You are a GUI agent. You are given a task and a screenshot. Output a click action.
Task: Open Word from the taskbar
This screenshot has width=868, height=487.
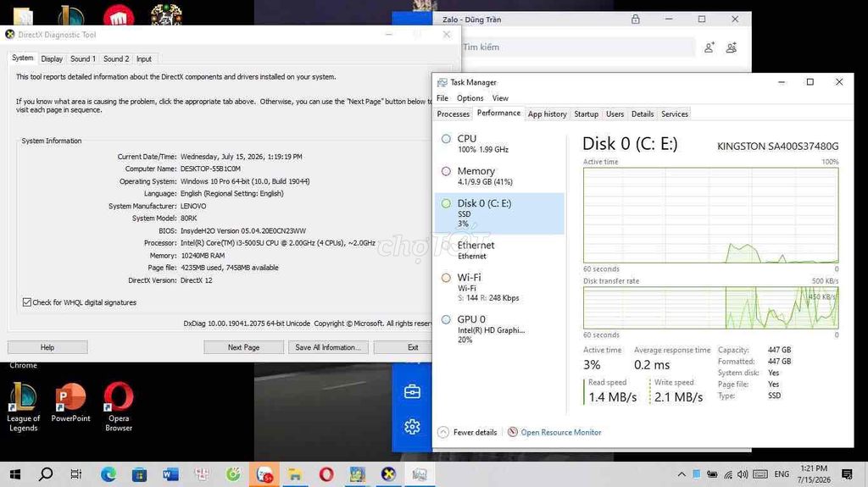click(x=170, y=474)
